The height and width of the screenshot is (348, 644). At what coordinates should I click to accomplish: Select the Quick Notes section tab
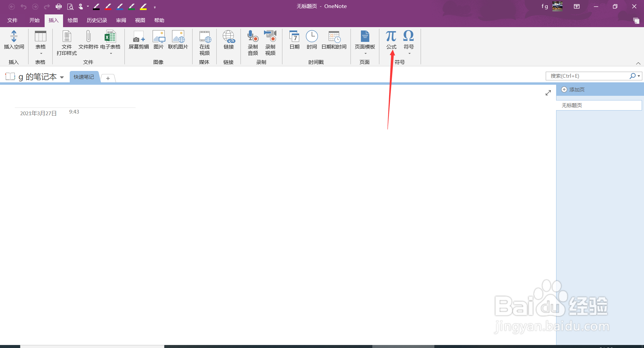click(84, 77)
